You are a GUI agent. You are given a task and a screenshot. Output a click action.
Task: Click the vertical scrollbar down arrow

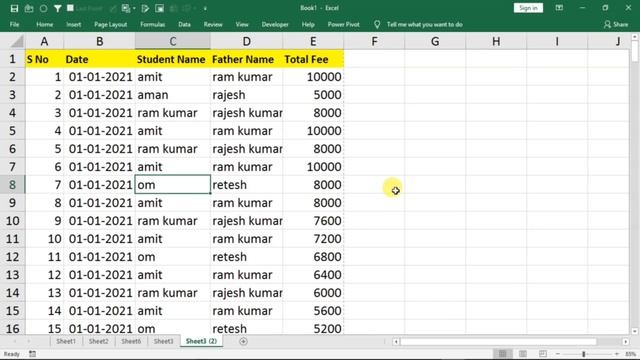[635, 331]
